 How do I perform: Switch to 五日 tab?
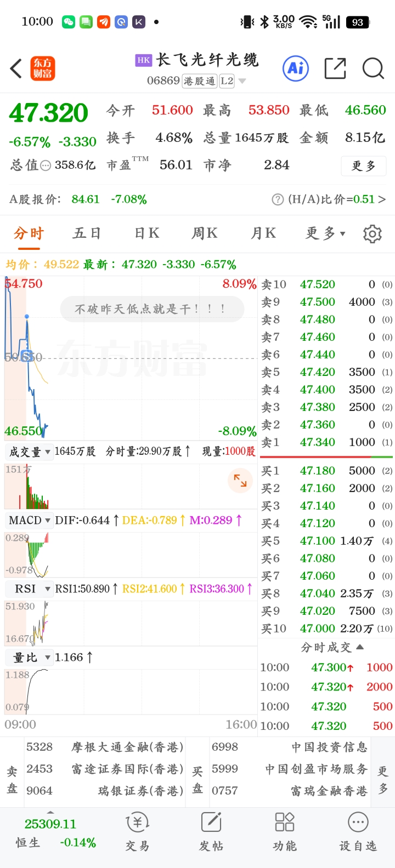coord(87,234)
